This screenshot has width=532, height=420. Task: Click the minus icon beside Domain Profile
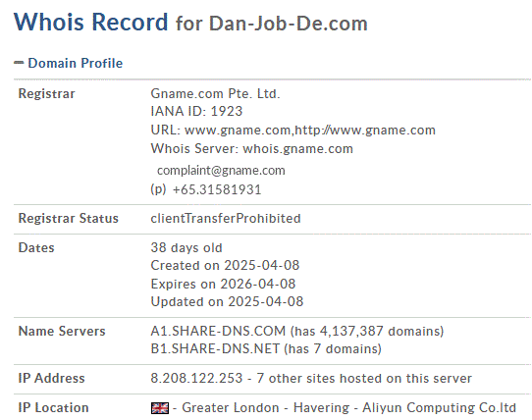[19, 63]
